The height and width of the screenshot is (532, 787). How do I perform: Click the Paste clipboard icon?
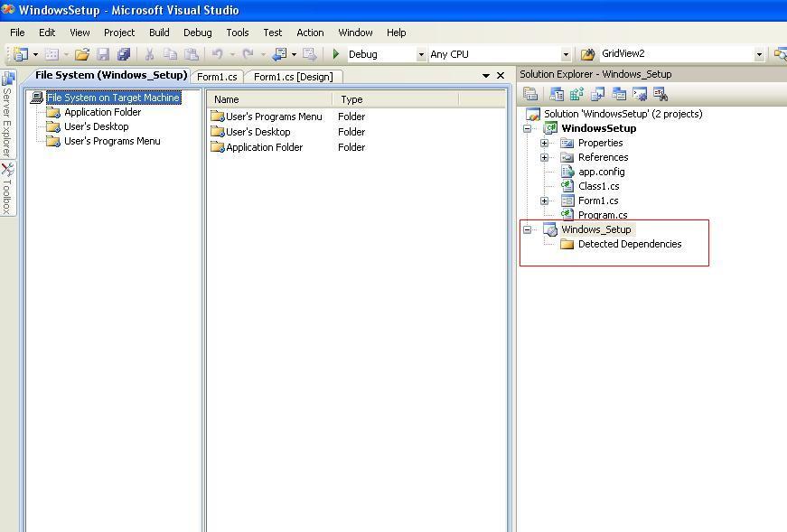(x=192, y=53)
